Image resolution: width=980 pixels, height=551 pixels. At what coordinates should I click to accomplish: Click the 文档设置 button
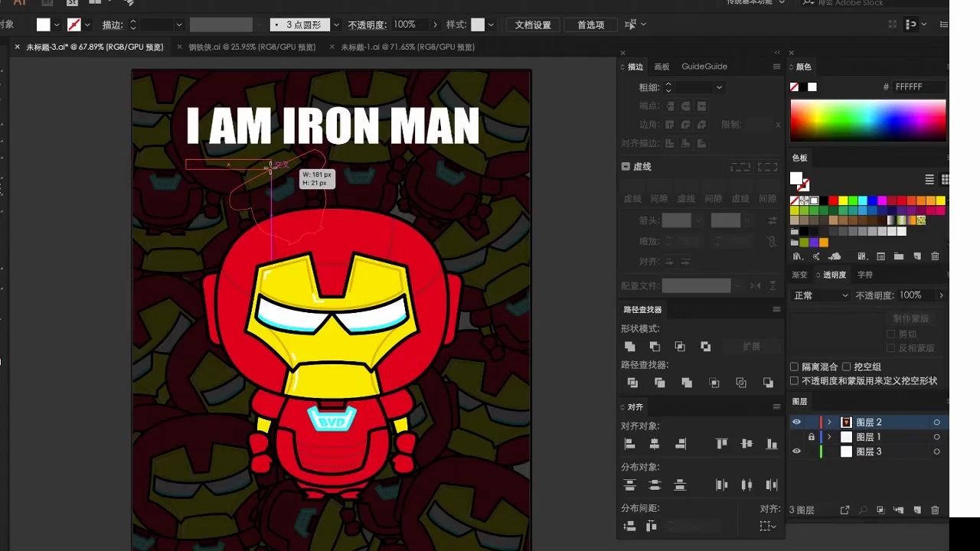click(x=533, y=24)
